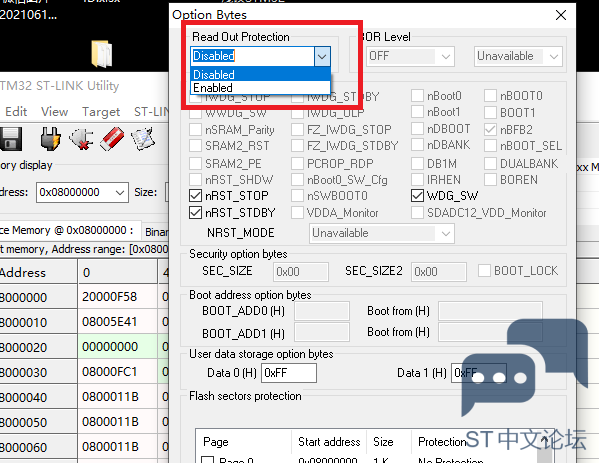Enable the FZ_IWDG_STOP checkbox
599x463 pixels.
click(x=297, y=130)
